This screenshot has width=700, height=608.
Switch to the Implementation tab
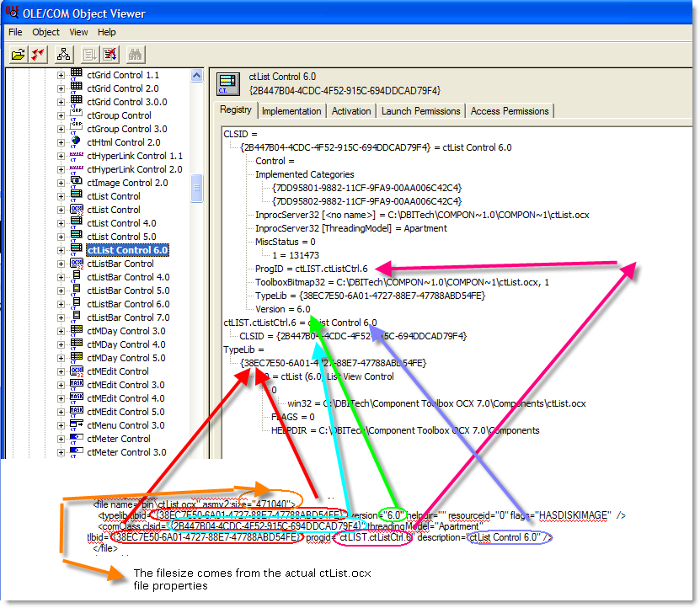(291, 111)
